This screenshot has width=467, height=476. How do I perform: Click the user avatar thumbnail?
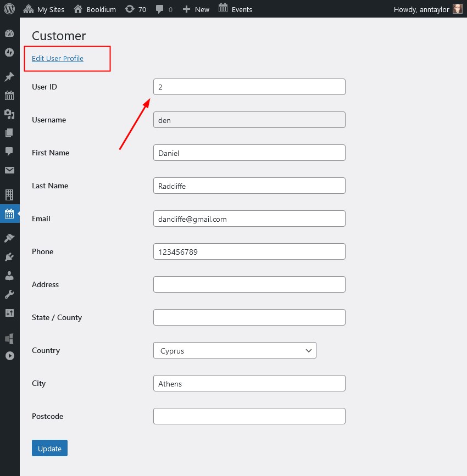point(458,9)
